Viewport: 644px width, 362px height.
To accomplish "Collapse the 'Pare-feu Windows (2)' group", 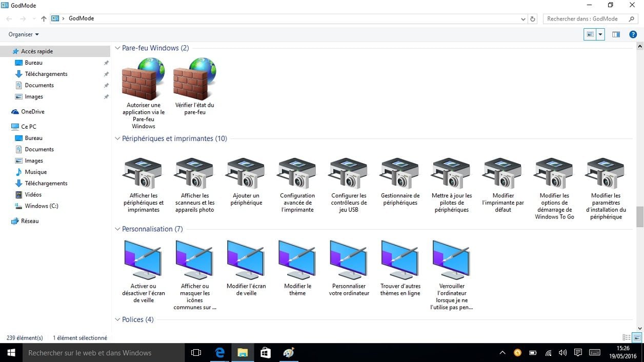I will [x=117, y=48].
